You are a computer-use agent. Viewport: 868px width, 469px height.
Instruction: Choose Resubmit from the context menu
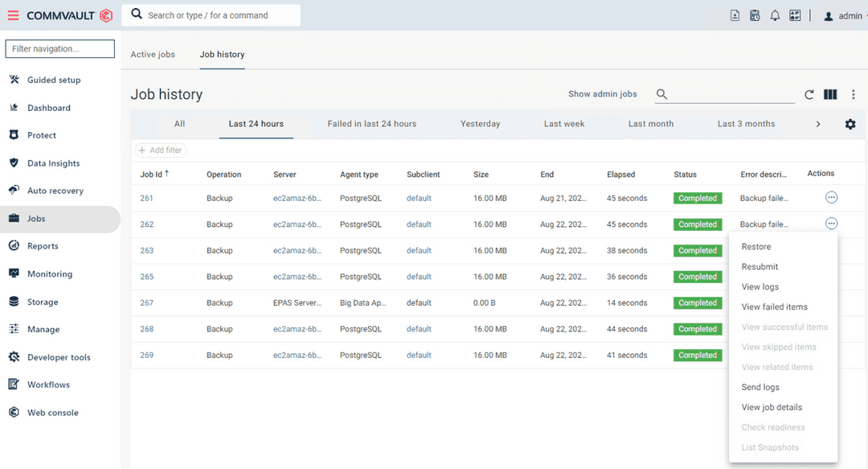(760, 266)
